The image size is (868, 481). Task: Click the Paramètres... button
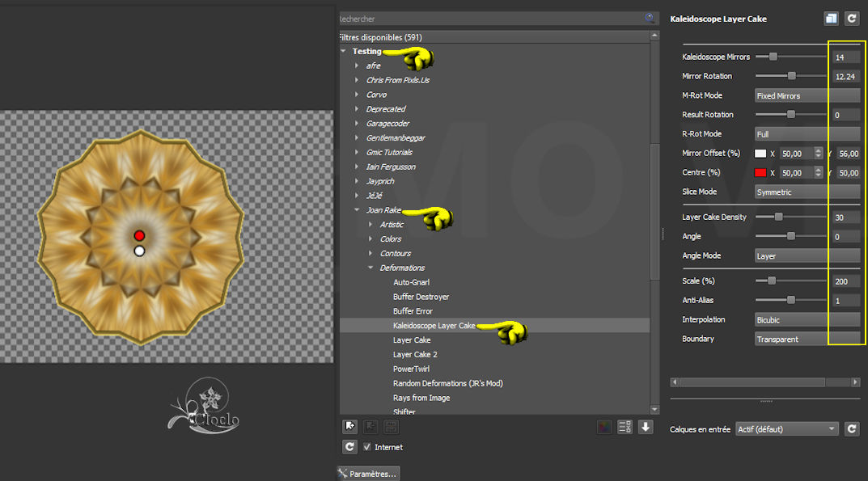368,474
